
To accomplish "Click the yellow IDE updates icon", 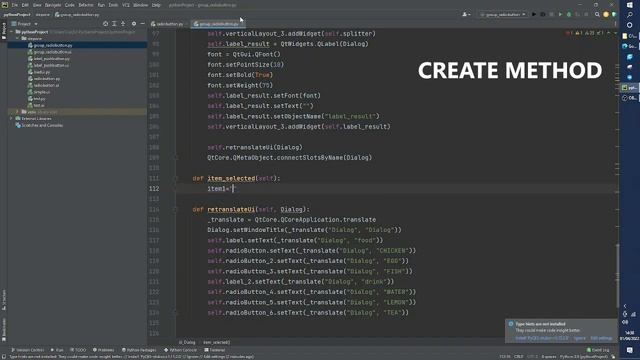I will tap(606, 15).
